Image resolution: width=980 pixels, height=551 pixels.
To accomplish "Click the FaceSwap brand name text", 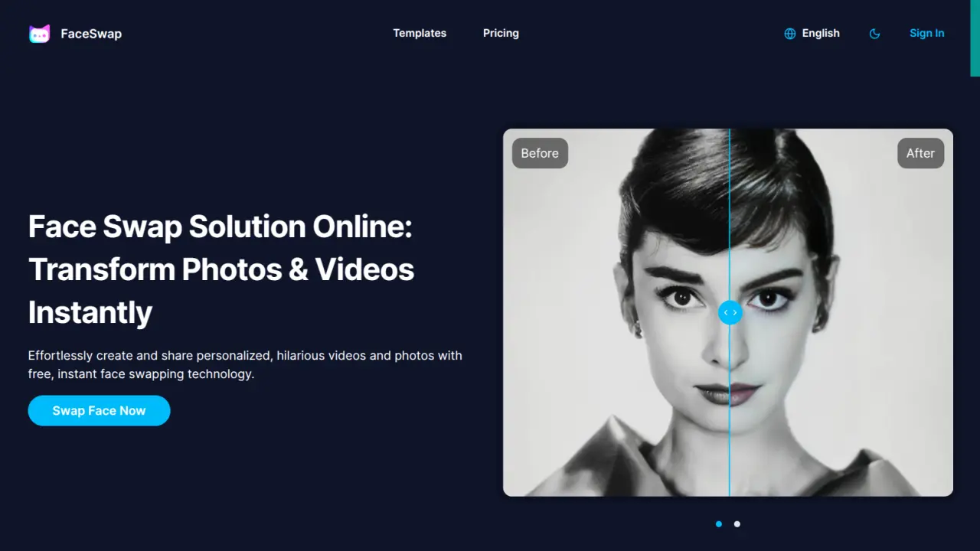I will 91,34.
